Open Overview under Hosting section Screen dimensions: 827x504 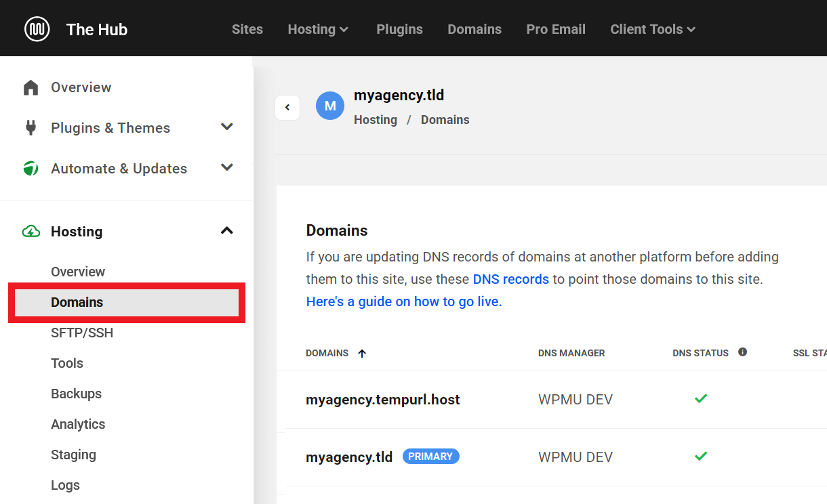pyautogui.click(x=78, y=272)
